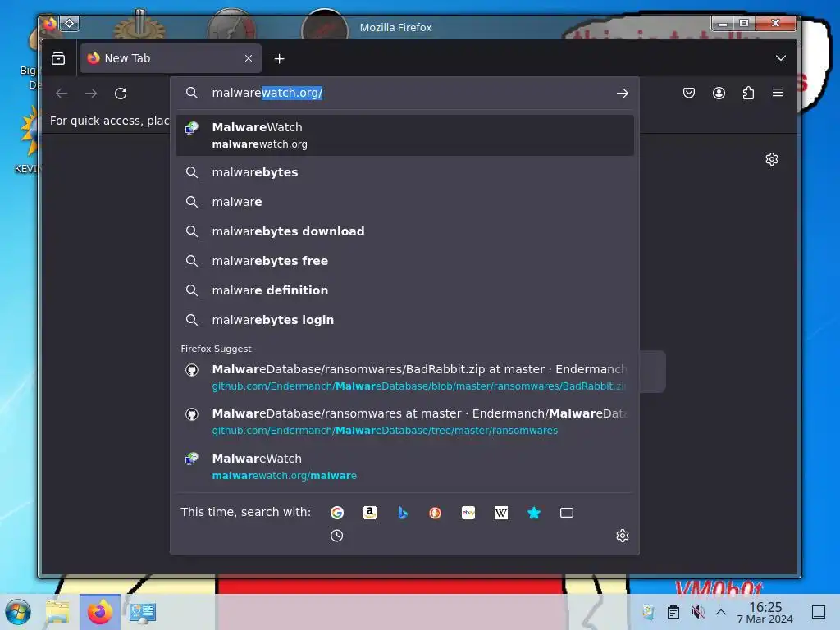This screenshot has width=840, height=630.
Task: Select the New Tab tab
Action: pos(171,58)
